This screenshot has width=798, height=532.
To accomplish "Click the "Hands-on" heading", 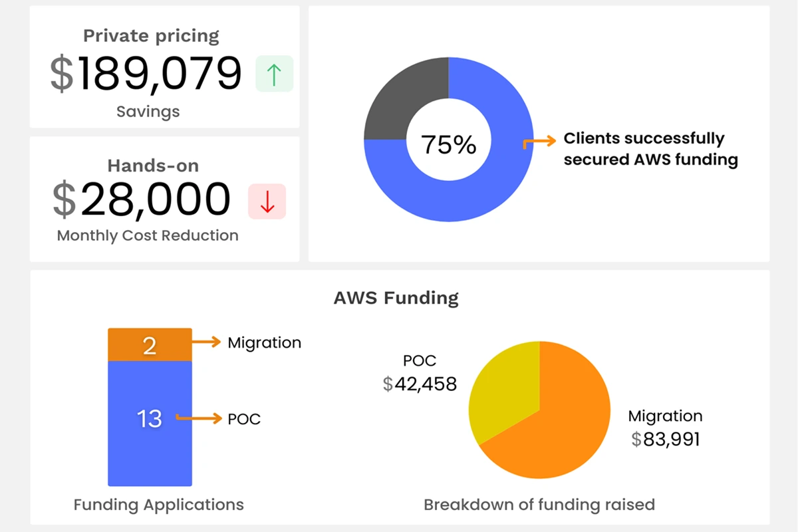I will (x=153, y=165).
